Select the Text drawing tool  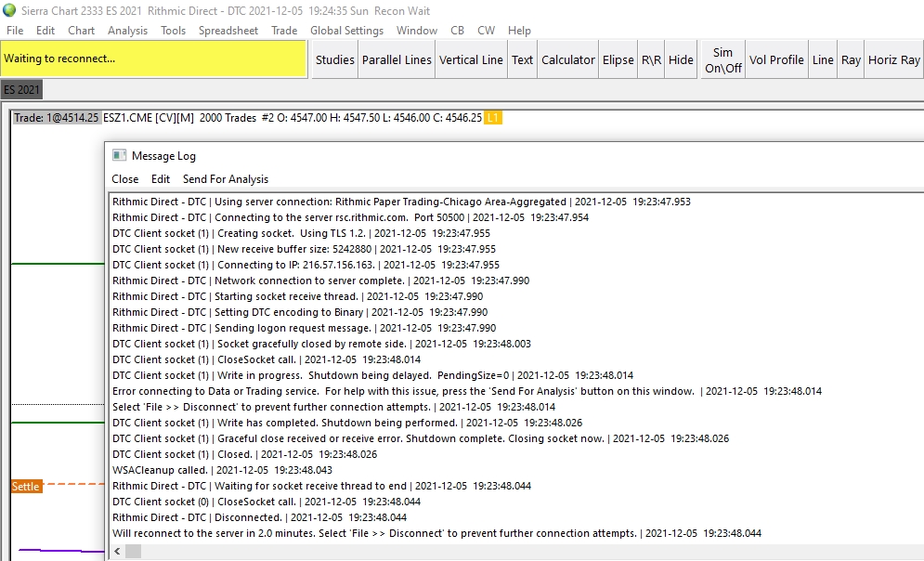pos(522,59)
